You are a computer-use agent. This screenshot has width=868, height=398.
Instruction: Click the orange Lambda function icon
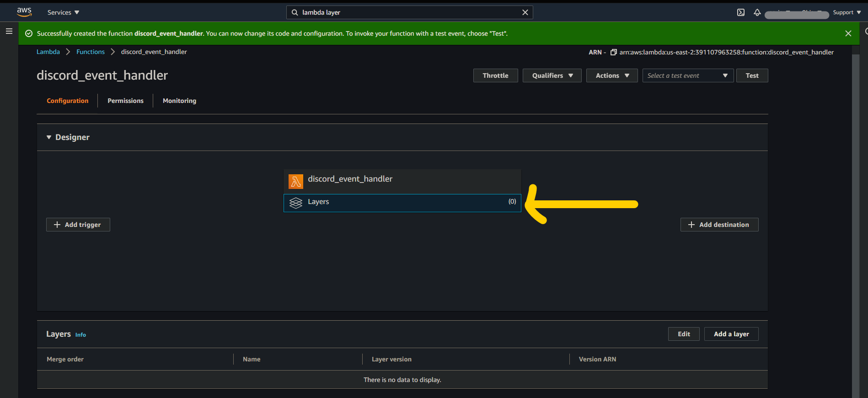(x=296, y=182)
